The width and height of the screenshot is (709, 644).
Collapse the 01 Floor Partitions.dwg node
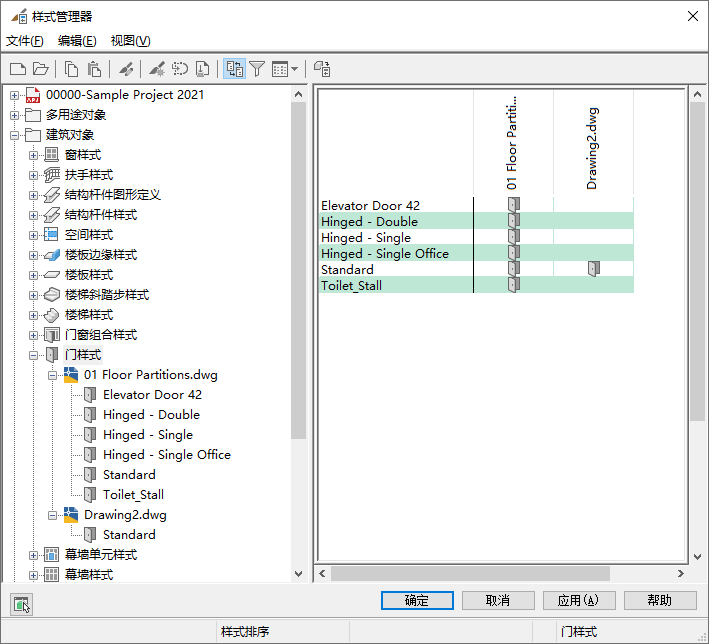pos(52,375)
